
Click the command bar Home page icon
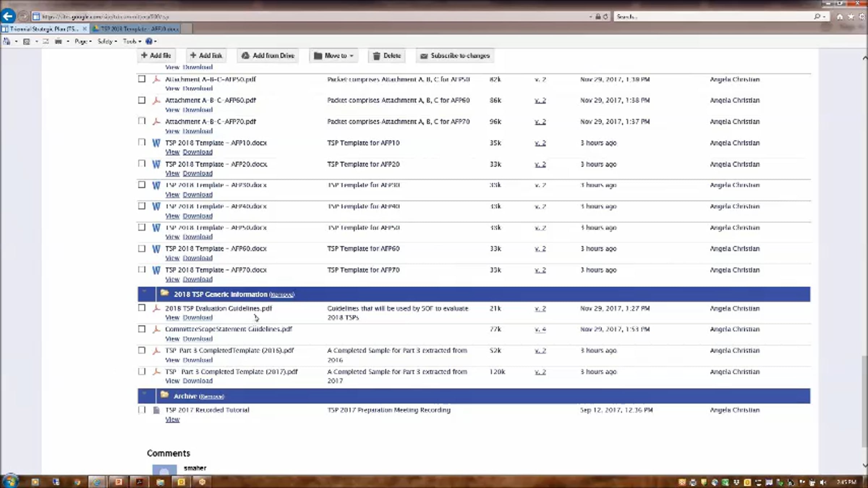point(7,41)
